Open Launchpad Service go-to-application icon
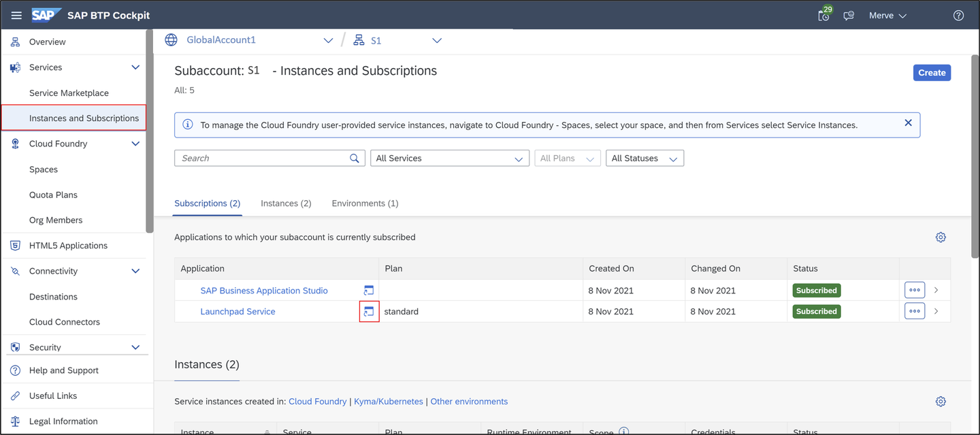 (x=369, y=312)
